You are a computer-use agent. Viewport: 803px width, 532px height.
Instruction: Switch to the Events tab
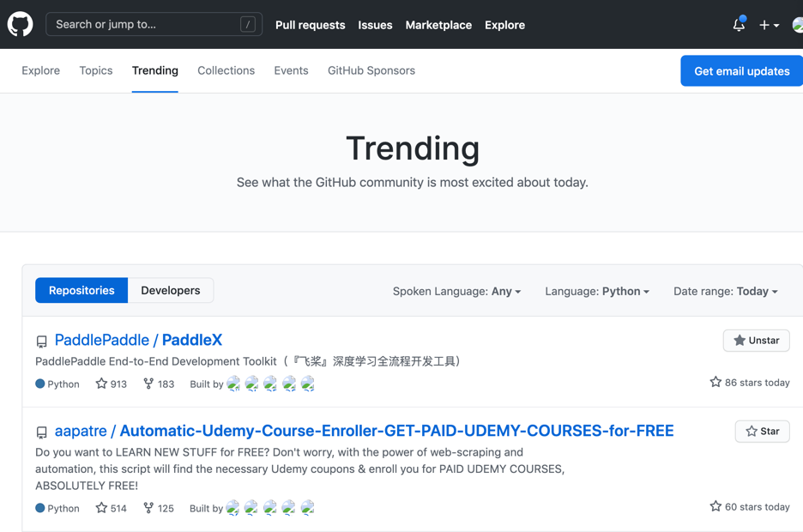pos(291,70)
